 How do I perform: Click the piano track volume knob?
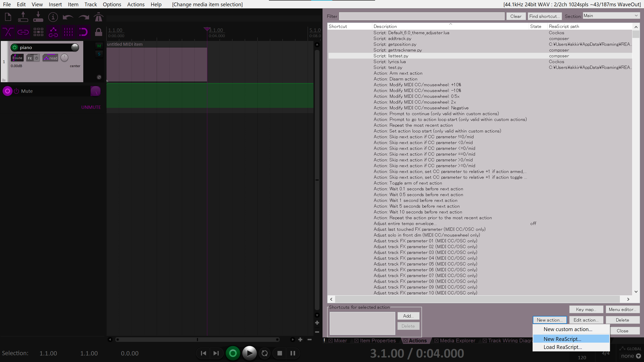75,48
